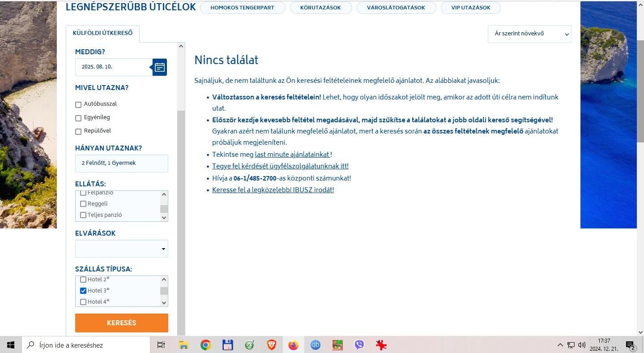Screen dimensions: 644x353
Task: Open the volume control in system tray
Action: pyautogui.click(x=582, y=345)
